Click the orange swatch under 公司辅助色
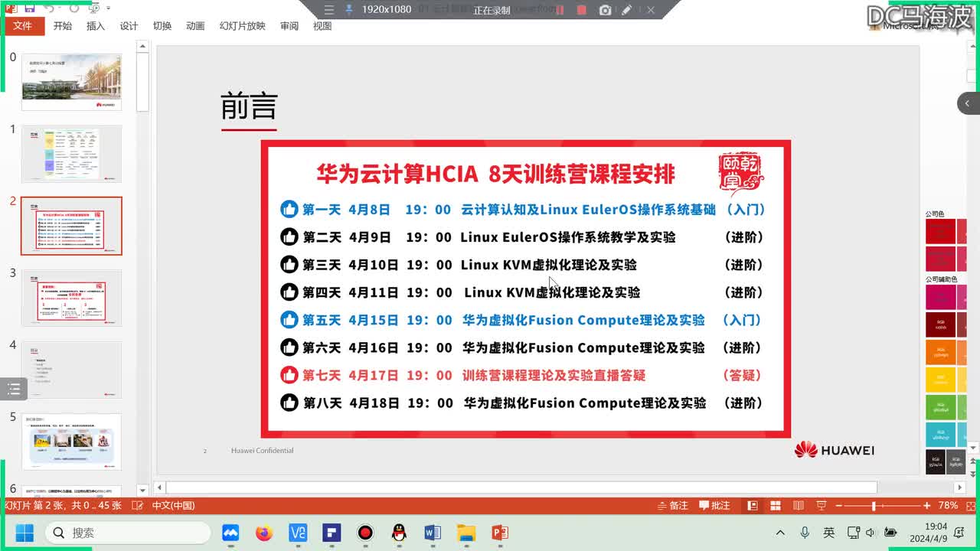The height and width of the screenshot is (551, 980). (x=940, y=352)
